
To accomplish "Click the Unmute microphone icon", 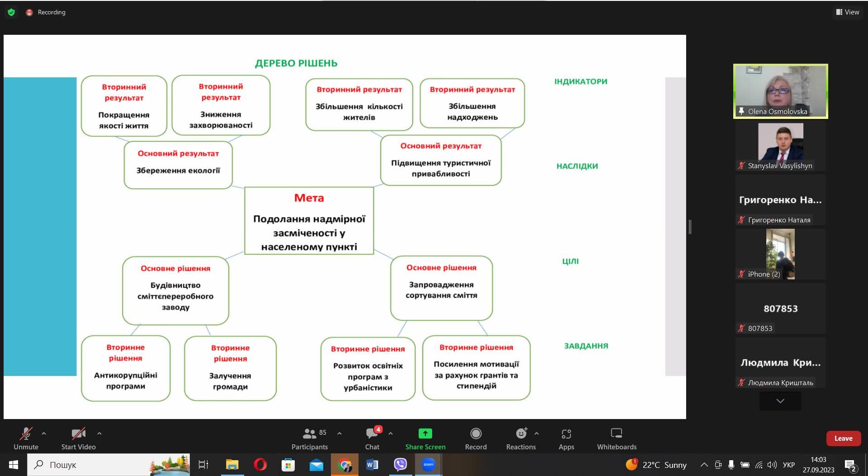I will click(26, 434).
